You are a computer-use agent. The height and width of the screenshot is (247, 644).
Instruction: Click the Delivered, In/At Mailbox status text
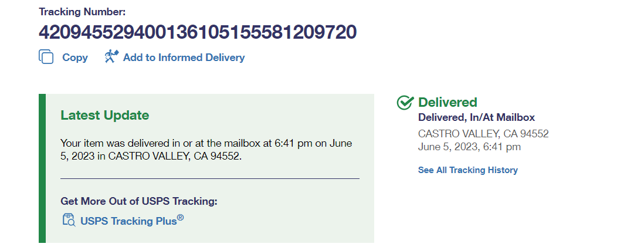(476, 118)
